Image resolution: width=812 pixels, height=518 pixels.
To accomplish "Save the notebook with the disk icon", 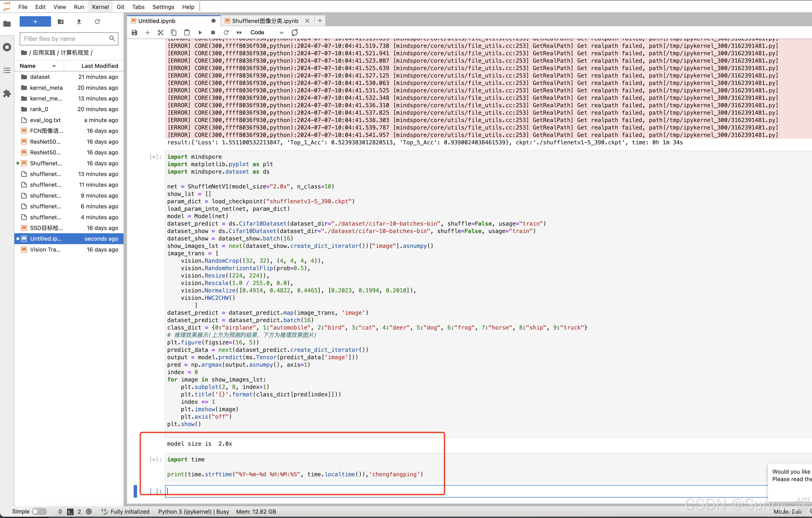I will [134, 32].
